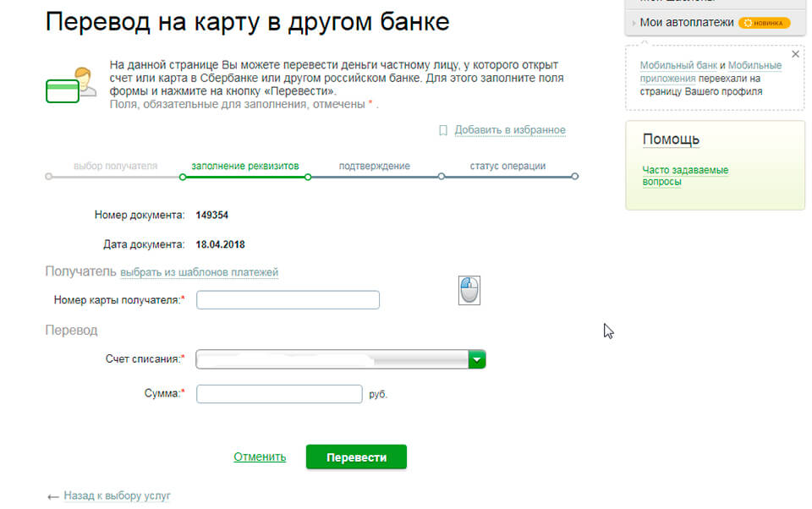
Task: Click the bookmark icon beside Добавить в избранное
Action: (442, 130)
